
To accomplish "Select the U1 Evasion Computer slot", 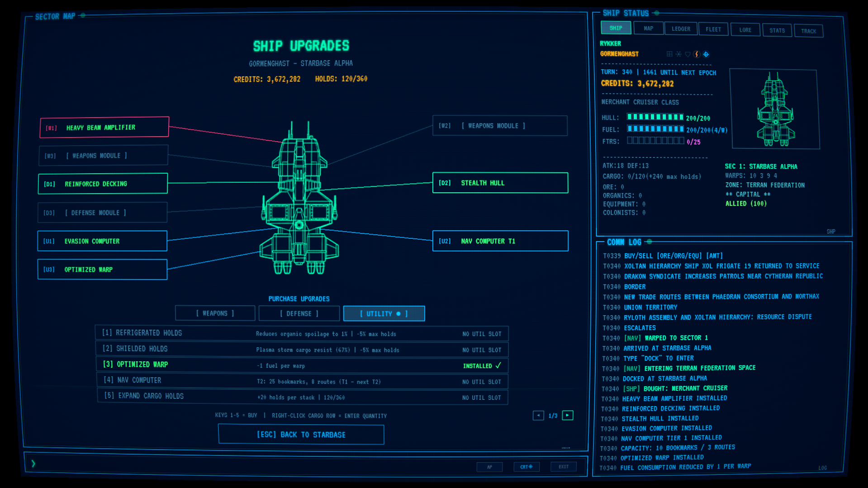I will coord(103,241).
